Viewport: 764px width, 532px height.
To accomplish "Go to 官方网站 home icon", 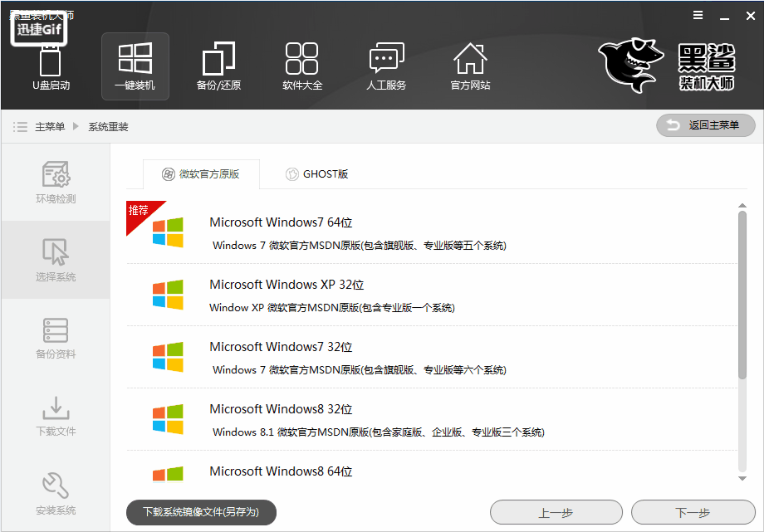I will tap(470, 66).
